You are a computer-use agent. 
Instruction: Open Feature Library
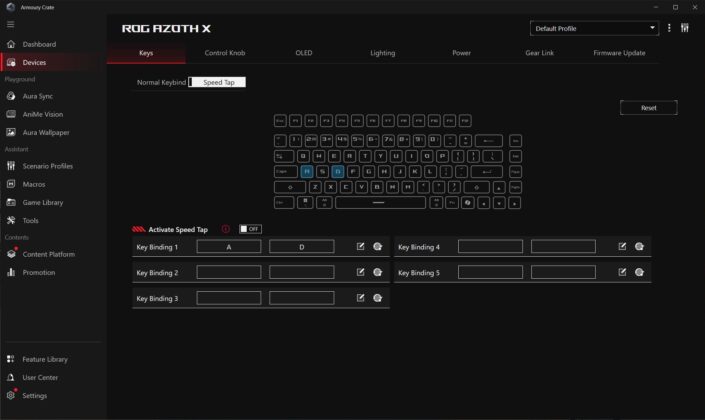coord(45,359)
